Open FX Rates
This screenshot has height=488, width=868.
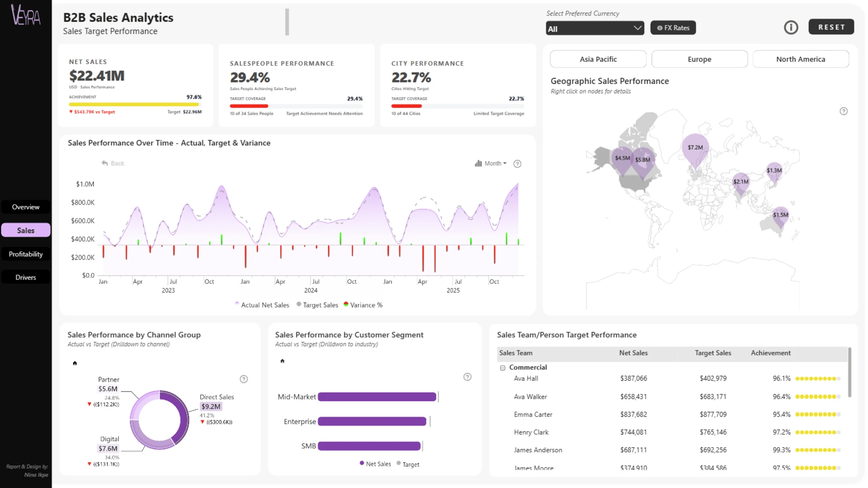(x=673, y=28)
